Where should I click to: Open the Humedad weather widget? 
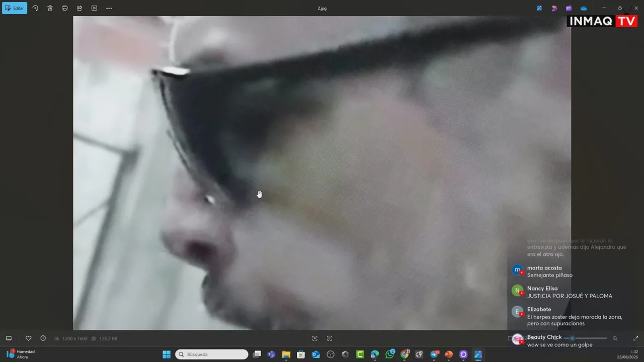pyautogui.click(x=20, y=354)
